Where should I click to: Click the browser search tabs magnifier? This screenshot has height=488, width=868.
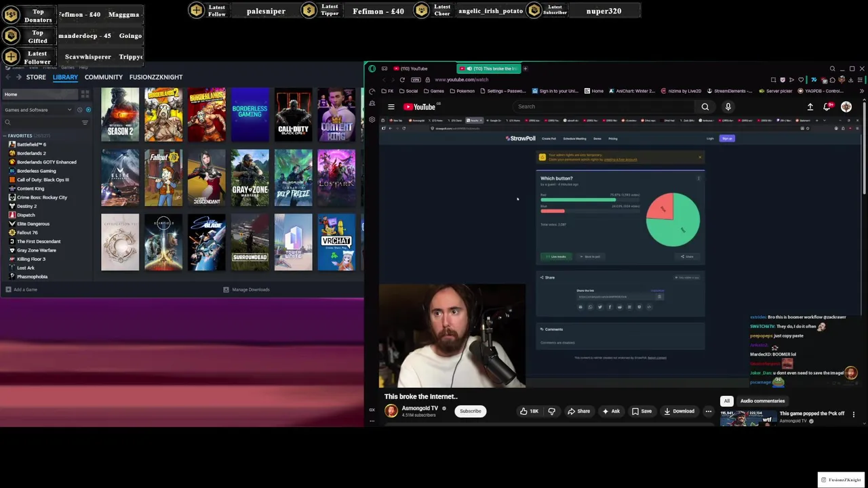[x=833, y=68]
